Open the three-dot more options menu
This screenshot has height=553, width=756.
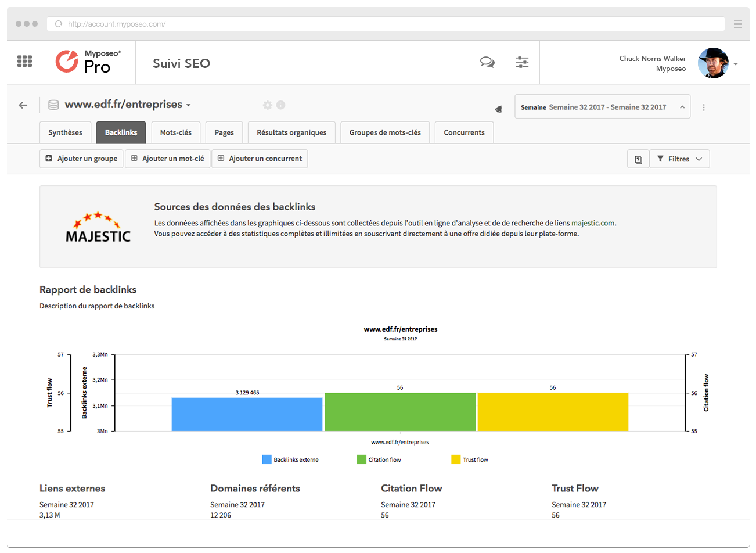coord(704,107)
